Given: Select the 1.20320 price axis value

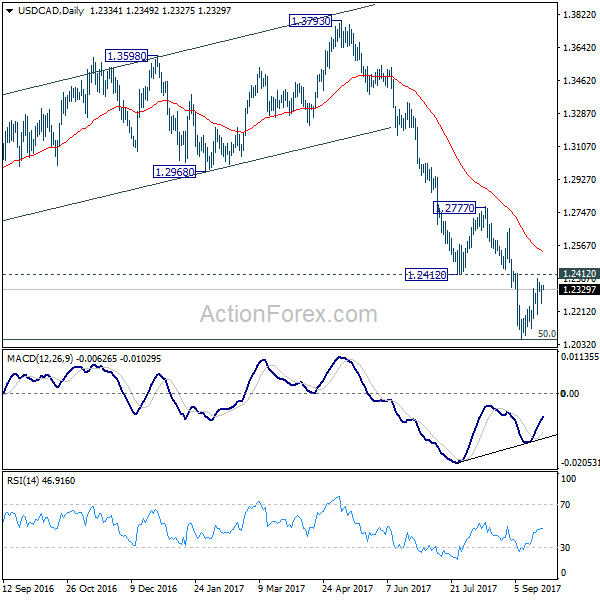Looking at the screenshot, I should point(579,344).
